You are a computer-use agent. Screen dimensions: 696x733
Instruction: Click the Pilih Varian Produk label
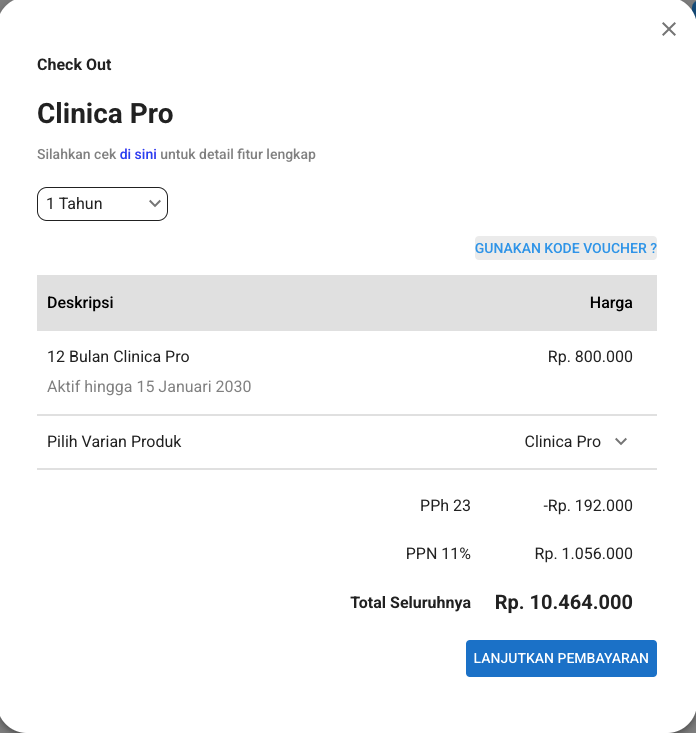coord(114,441)
